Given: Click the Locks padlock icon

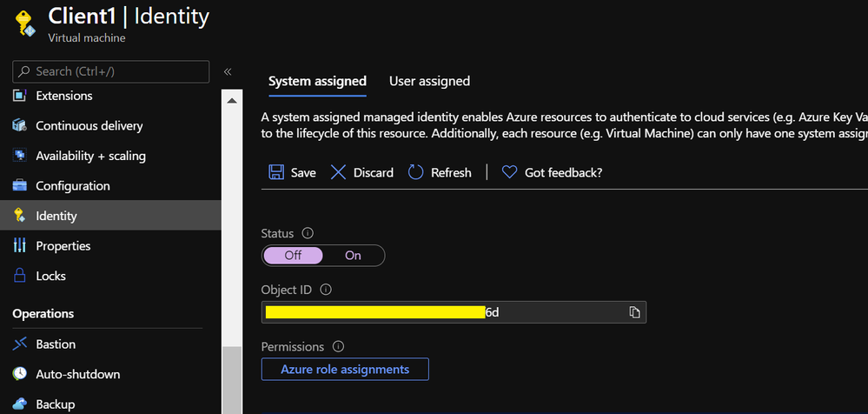Looking at the screenshot, I should click(19, 276).
